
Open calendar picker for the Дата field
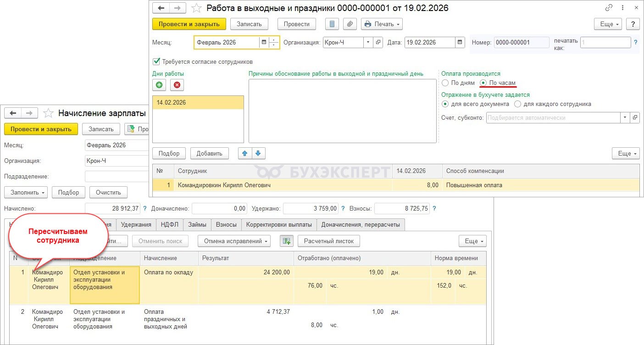tap(460, 43)
